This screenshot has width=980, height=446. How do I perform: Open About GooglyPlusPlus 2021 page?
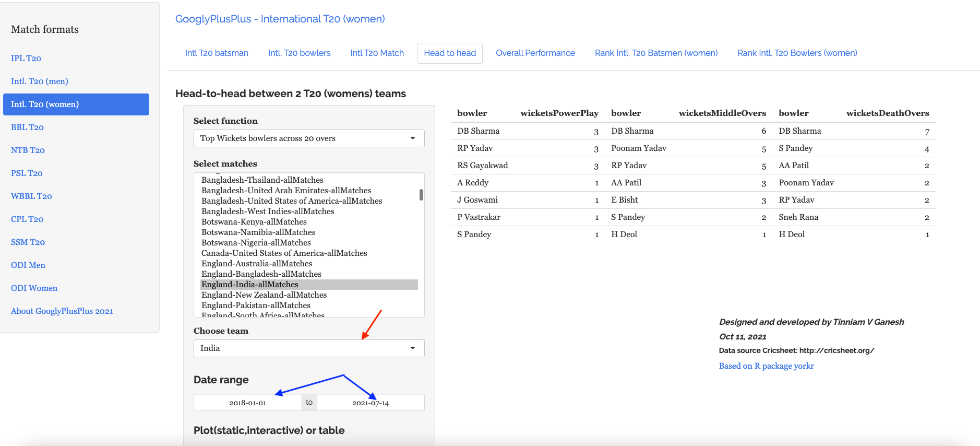(62, 311)
